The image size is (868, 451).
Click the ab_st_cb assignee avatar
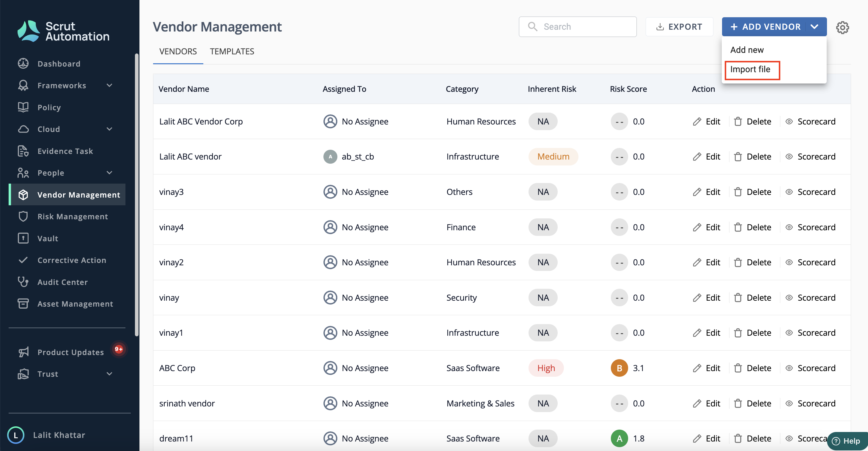coord(330,157)
